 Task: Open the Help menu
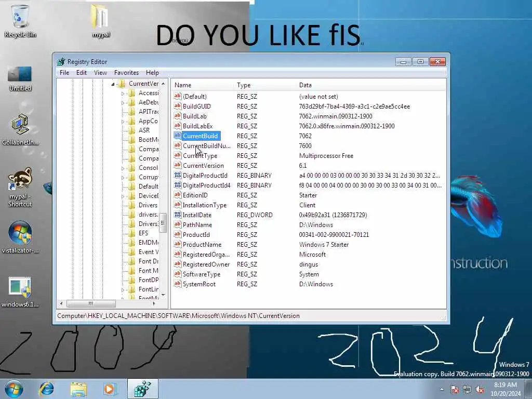(x=152, y=73)
